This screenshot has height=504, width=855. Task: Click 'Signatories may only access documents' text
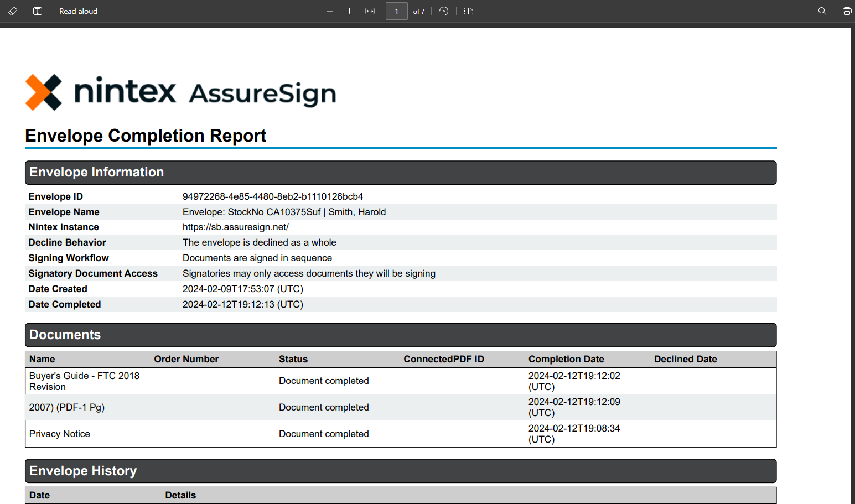tap(309, 273)
